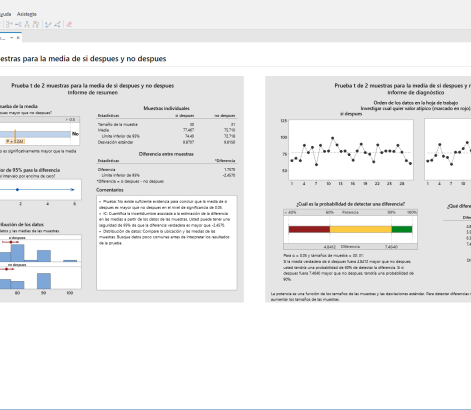This screenshot has width=471, height=410.
Task: Click the 'No' result label beside the test bar
Action: 75,134
